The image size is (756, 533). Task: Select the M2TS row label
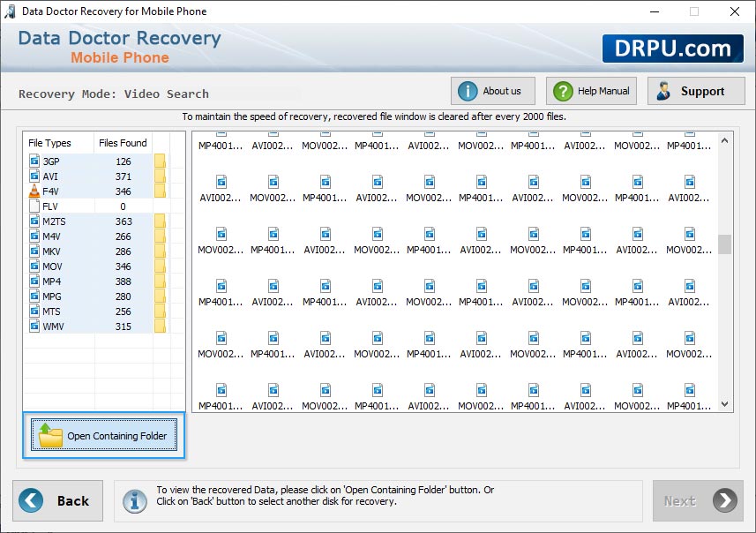coord(54,221)
